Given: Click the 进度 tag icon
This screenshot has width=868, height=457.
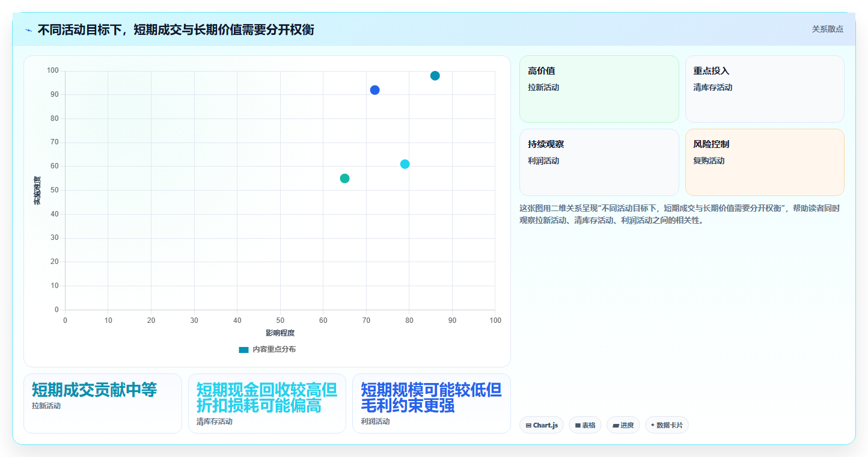Looking at the screenshot, I should [x=616, y=425].
